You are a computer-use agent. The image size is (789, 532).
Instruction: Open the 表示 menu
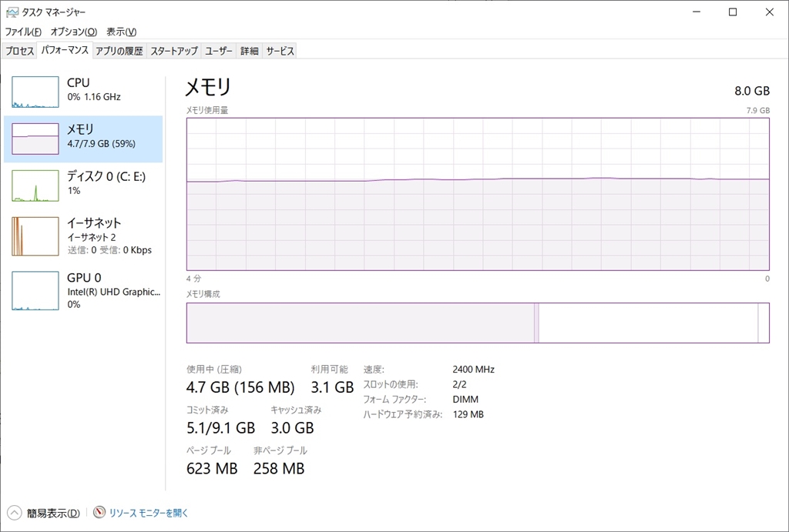tap(121, 32)
